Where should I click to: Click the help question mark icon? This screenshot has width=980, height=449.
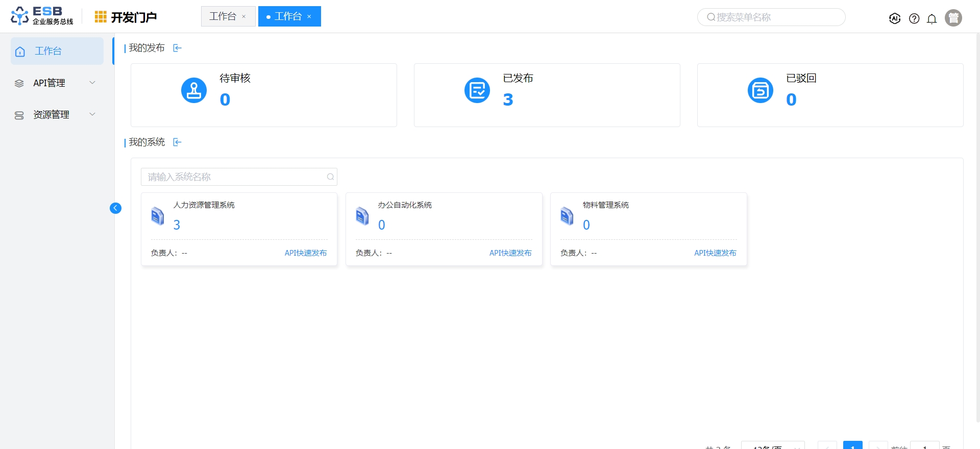click(x=914, y=19)
